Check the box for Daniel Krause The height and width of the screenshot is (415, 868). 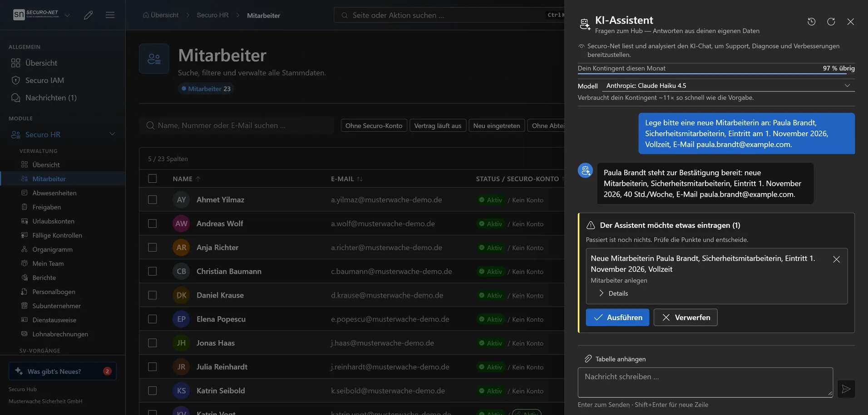[x=153, y=295]
